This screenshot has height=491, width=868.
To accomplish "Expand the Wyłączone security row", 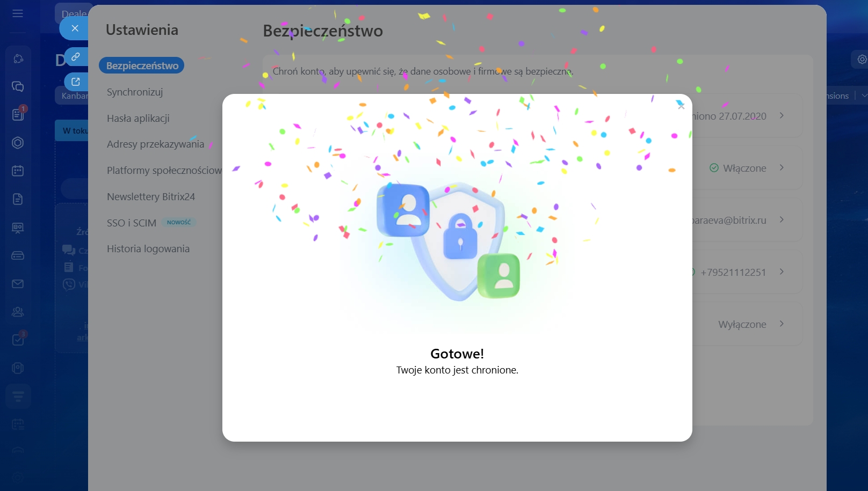I will (x=782, y=324).
